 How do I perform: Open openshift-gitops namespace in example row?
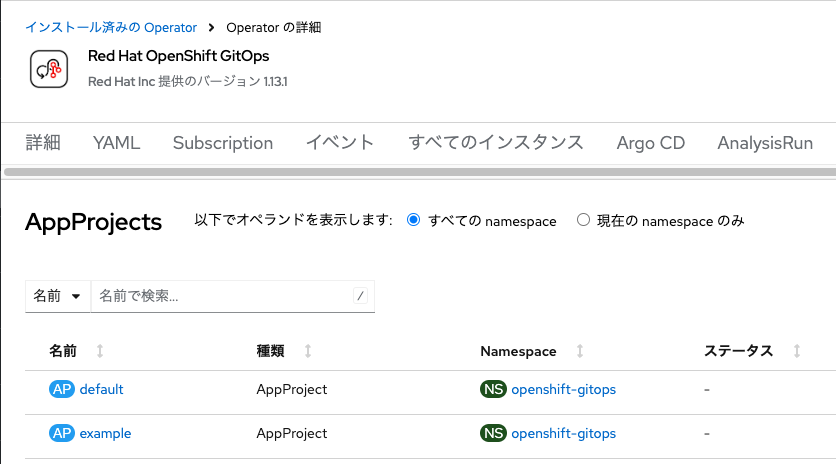564,433
